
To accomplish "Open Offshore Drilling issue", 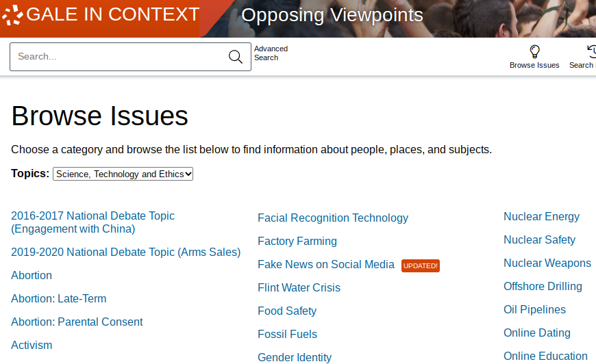I will (543, 286).
